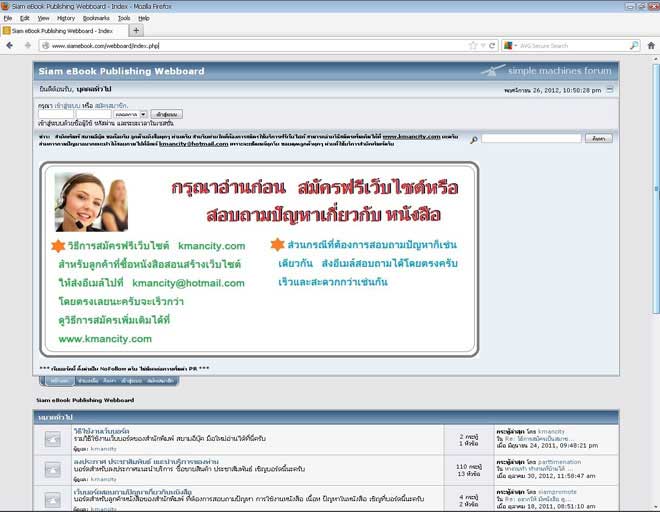The height and width of the screenshot is (512, 660).
Task: Open a new tab with plus button
Action: [x=136, y=30]
